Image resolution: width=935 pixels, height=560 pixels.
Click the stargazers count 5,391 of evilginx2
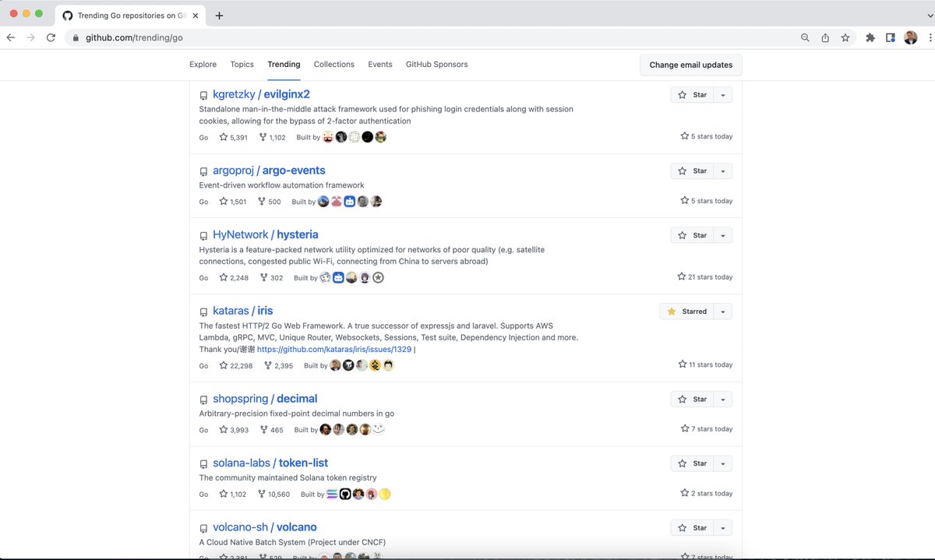point(233,137)
